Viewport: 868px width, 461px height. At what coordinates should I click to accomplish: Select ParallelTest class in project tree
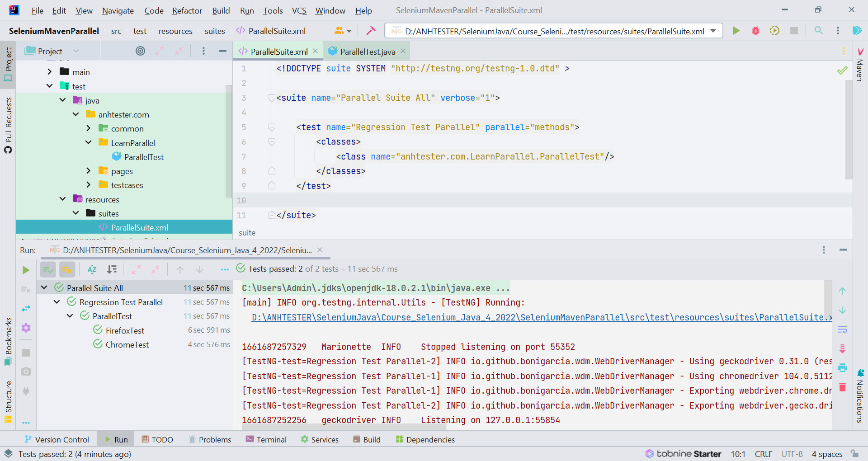point(144,157)
